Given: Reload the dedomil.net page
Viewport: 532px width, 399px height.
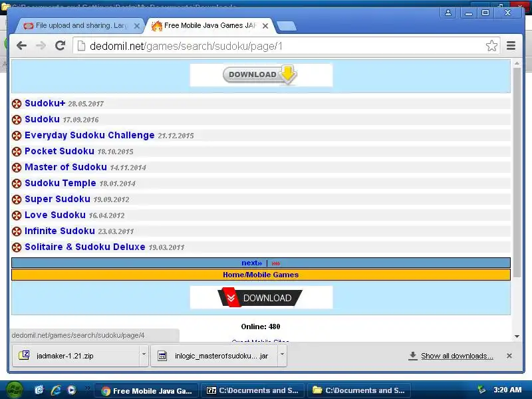Looking at the screenshot, I should pyautogui.click(x=61, y=45).
